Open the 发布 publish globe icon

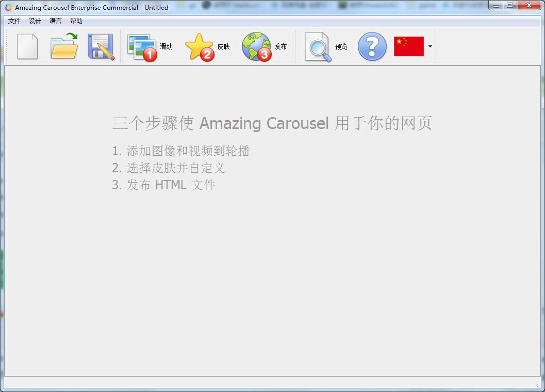pyautogui.click(x=257, y=46)
